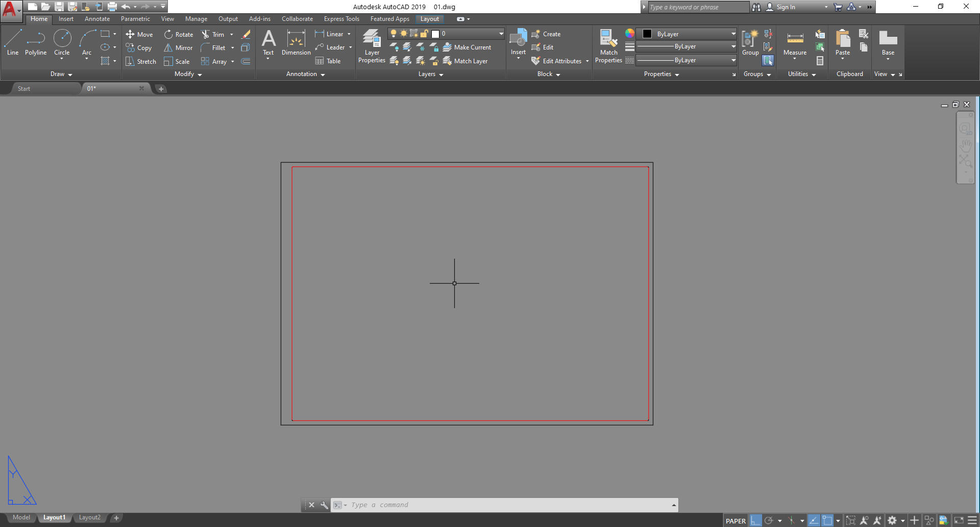Open the layer selection dropdown
Screen dimensions: 980x527
[501, 33]
